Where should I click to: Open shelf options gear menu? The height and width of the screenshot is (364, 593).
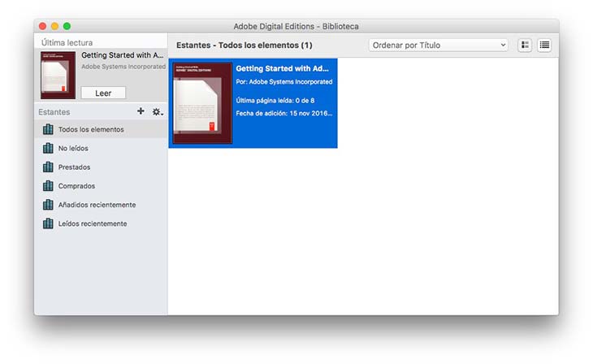tap(158, 111)
